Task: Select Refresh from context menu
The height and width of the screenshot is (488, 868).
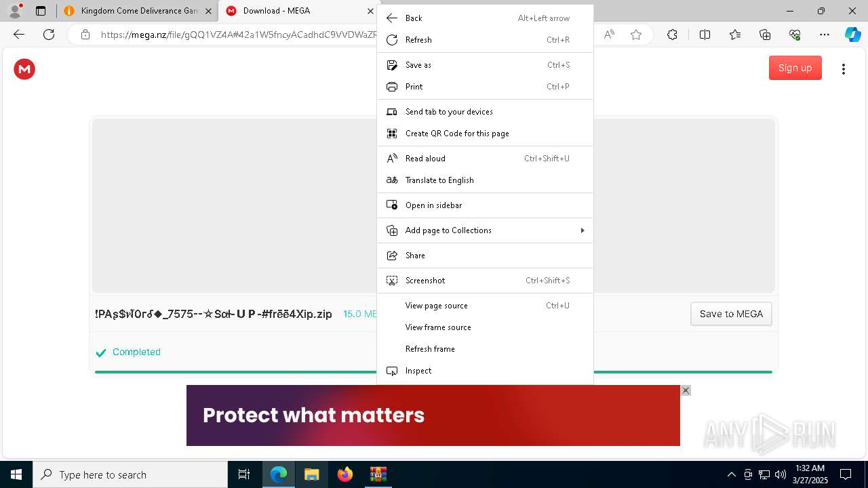Action: pyautogui.click(x=485, y=40)
